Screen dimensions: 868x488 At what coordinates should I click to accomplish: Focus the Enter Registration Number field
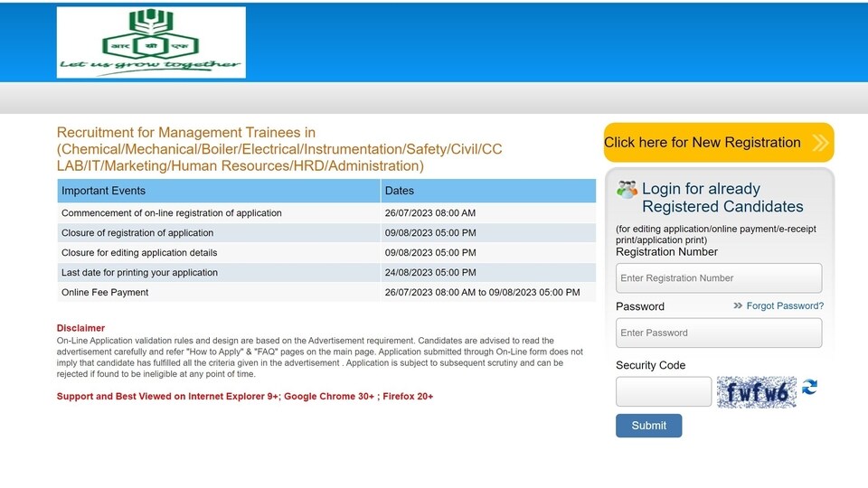[719, 277]
